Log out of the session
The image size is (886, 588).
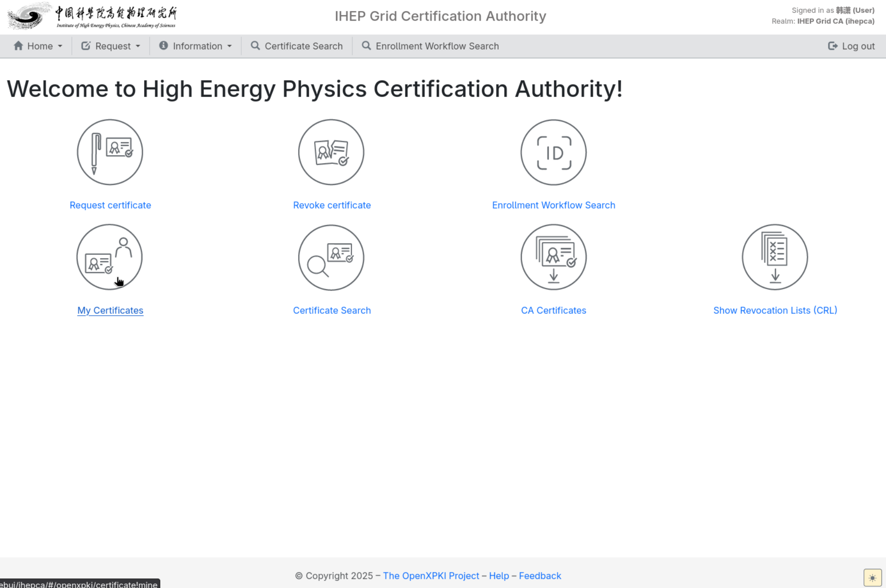click(851, 46)
